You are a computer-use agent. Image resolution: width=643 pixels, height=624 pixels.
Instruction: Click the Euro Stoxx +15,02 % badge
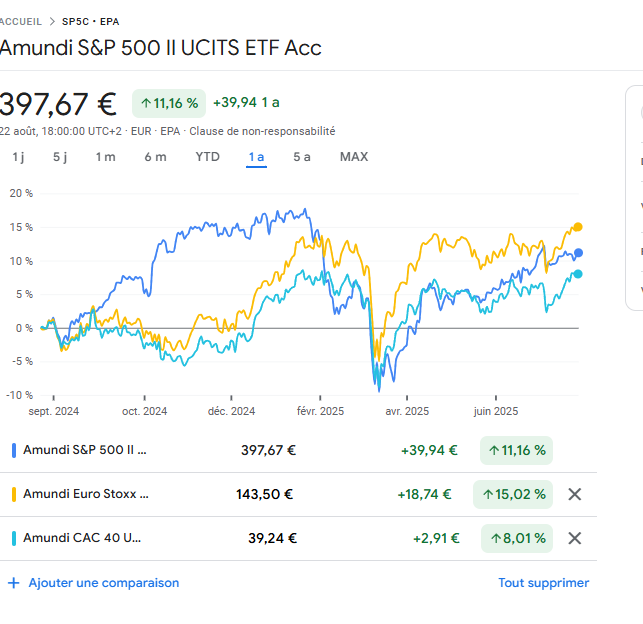coord(516,494)
